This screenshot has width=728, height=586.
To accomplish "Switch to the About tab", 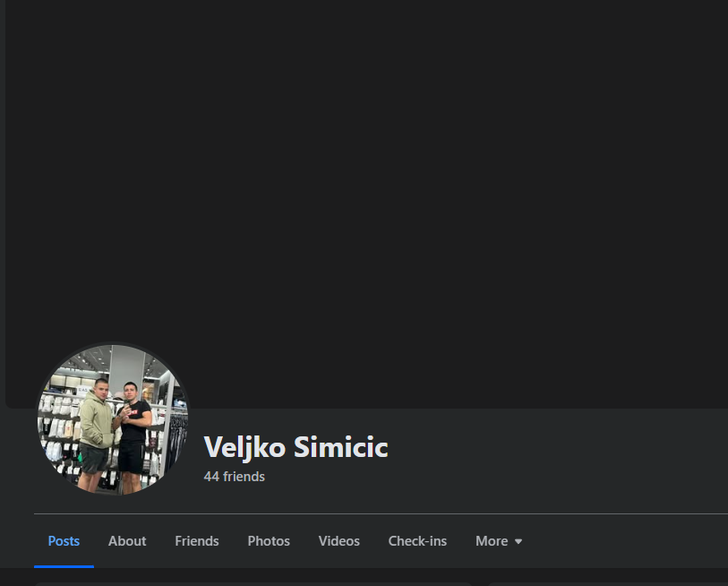I will coord(127,541).
